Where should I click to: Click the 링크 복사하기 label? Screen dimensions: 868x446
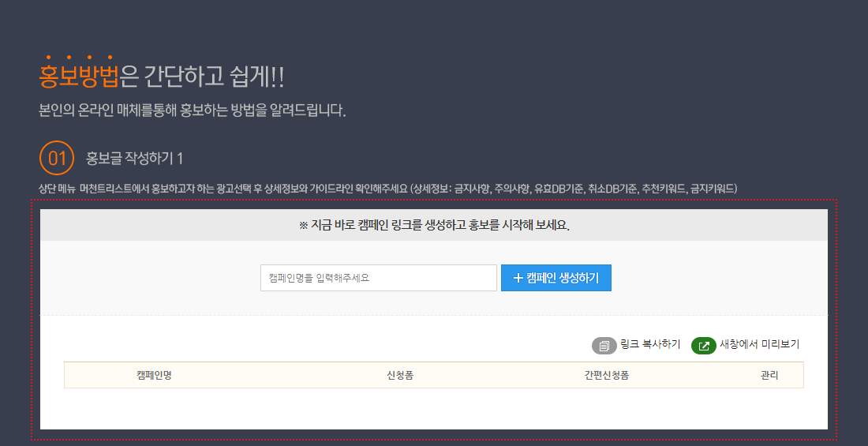[x=650, y=344]
